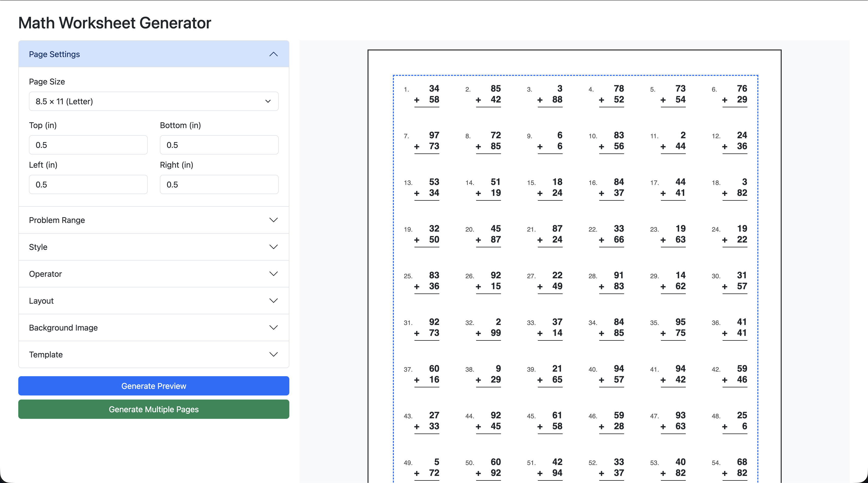
Task: Click the Layout section chevron arrow
Action: [273, 301]
